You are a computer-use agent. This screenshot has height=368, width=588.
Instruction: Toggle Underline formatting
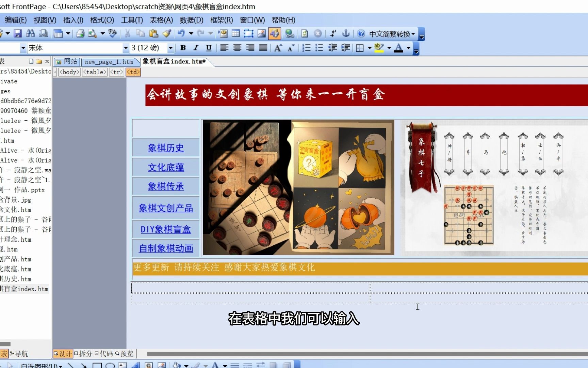pyautogui.click(x=209, y=48)
